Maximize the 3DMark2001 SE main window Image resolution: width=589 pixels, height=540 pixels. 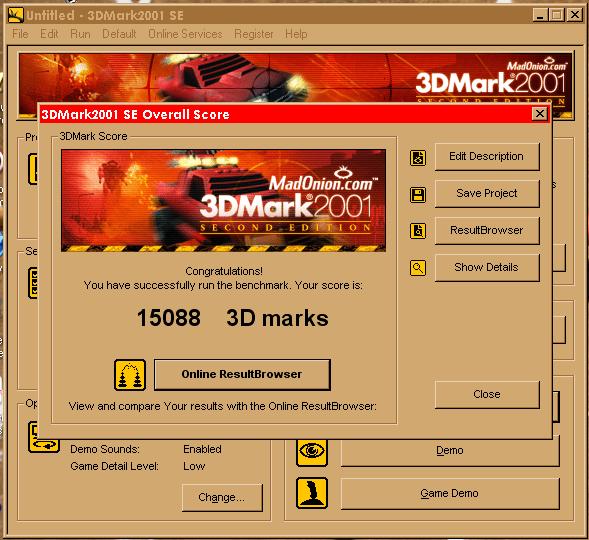coord(557,15)
